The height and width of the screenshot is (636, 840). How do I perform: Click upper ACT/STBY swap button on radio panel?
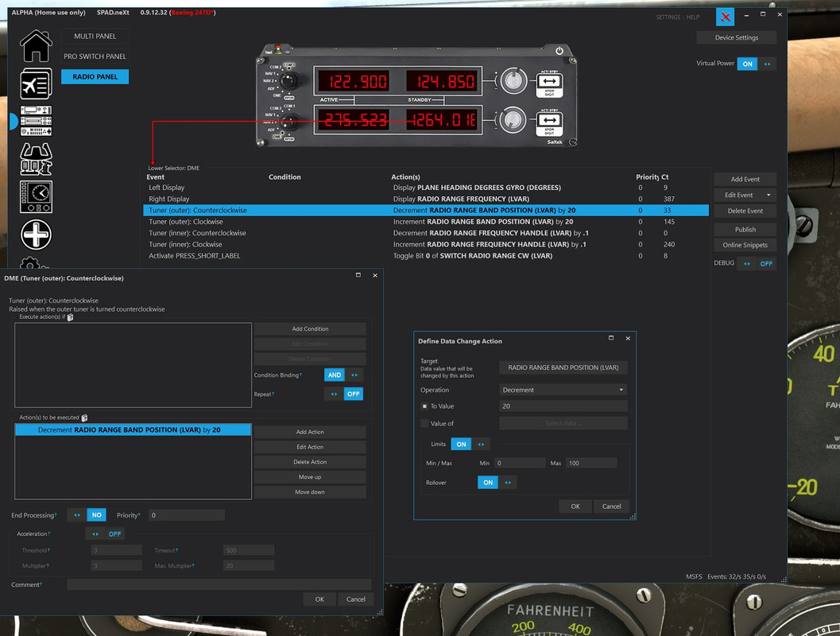(x=549, y=81)
